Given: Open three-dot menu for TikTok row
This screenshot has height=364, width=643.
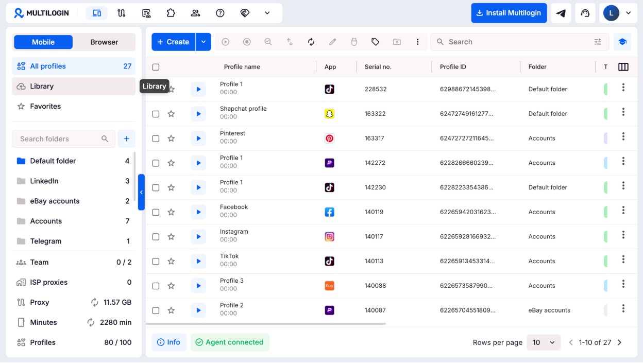Looking at the screenshot, I should 623,260.
